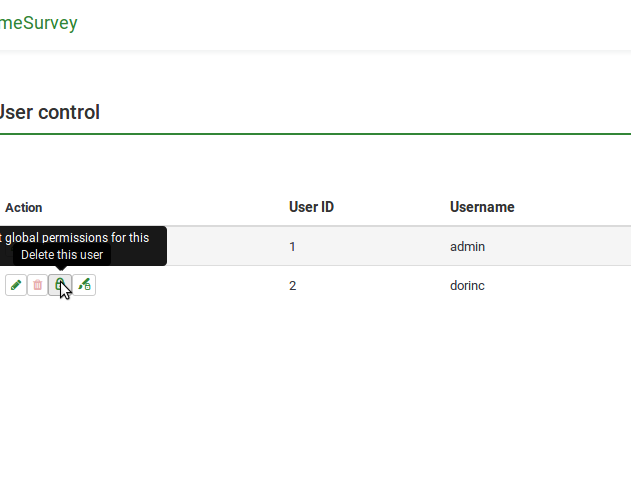This screenshot has height=491, width=631.
Task: Click User ID 2 cell
Action: pos(293,286)
